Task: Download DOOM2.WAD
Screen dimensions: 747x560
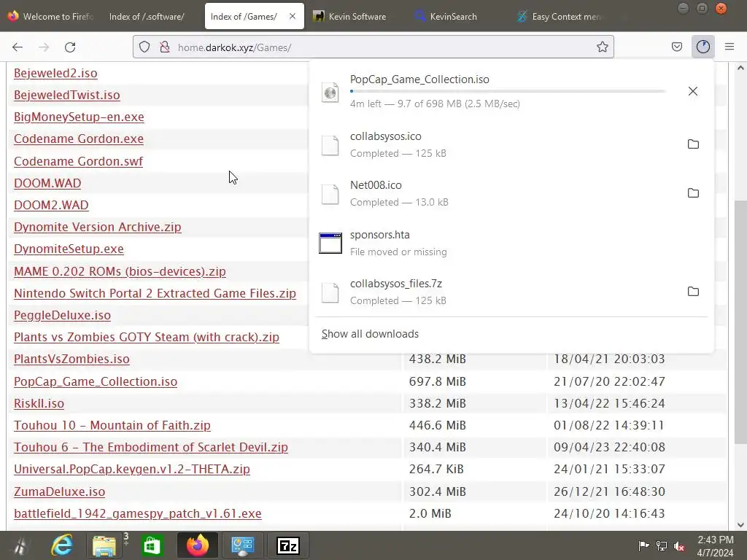Action: (52, 205)
